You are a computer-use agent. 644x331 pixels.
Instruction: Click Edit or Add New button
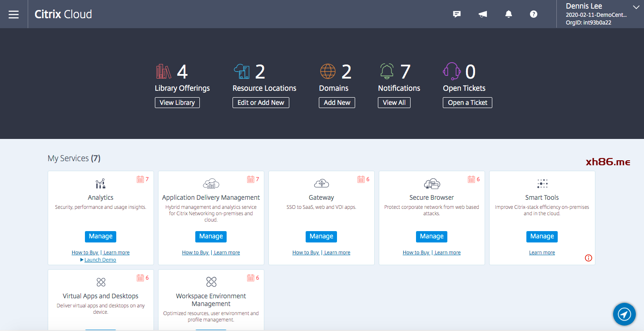click(x=261, y=103)
